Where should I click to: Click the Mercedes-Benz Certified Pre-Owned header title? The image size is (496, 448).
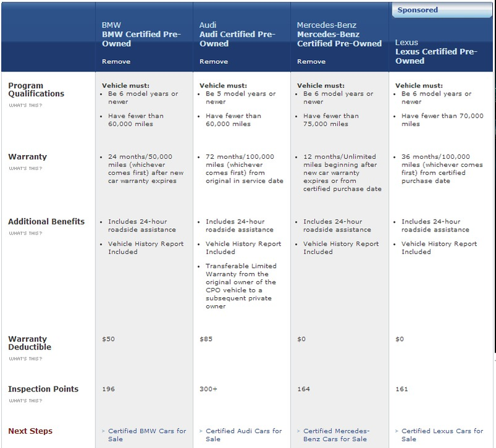(x=339, y=38)
